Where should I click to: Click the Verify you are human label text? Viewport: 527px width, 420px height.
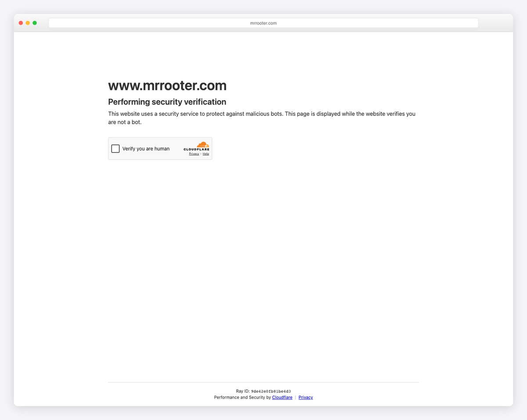(x=146, y=149)
